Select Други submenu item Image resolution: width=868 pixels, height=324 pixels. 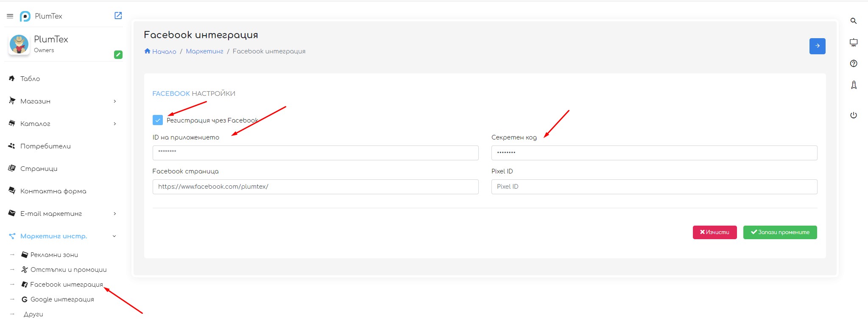coord(33,314)
